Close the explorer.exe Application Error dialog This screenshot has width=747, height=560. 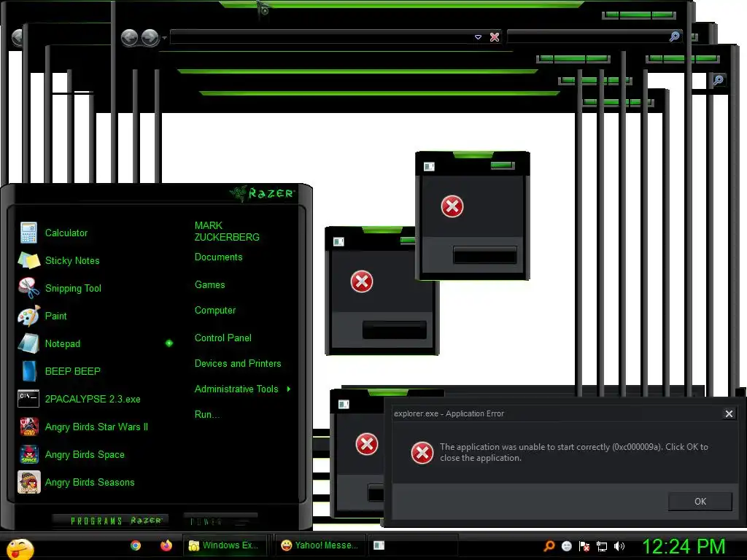(x=729, y=414)
